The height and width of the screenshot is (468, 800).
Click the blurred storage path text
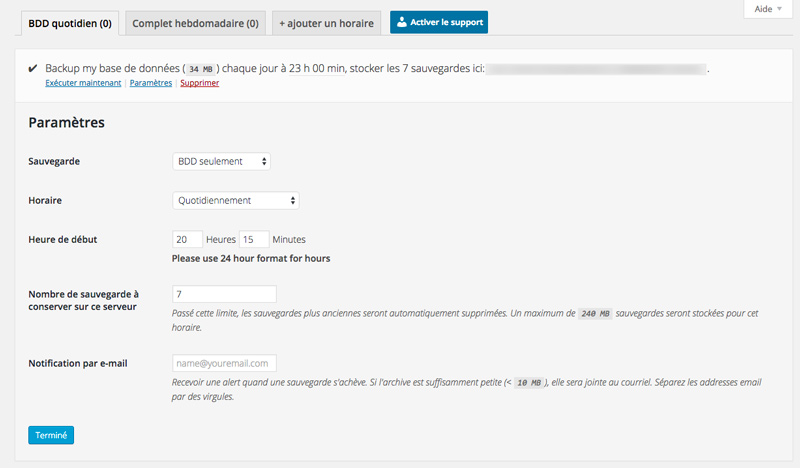point(596,69)
